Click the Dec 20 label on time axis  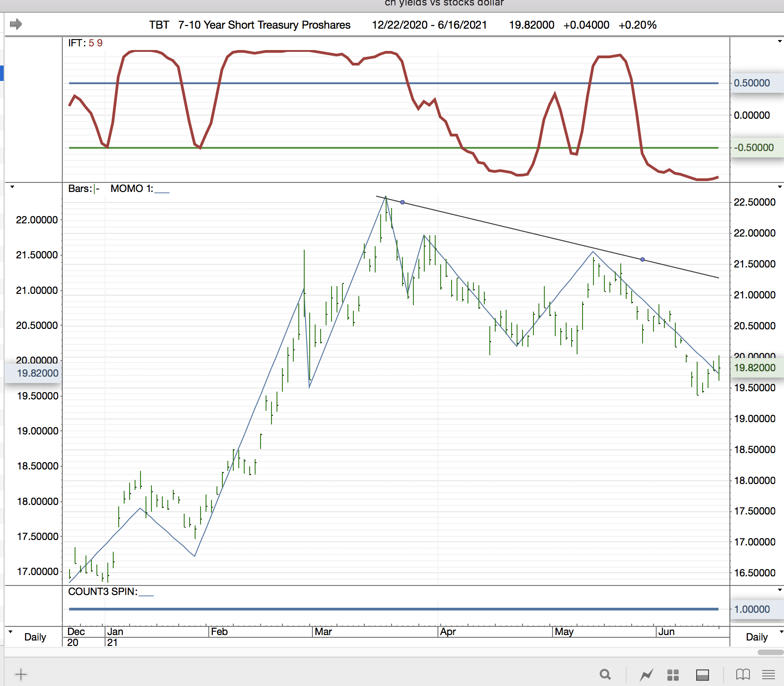pyautogui.click(x=75, y=637)
